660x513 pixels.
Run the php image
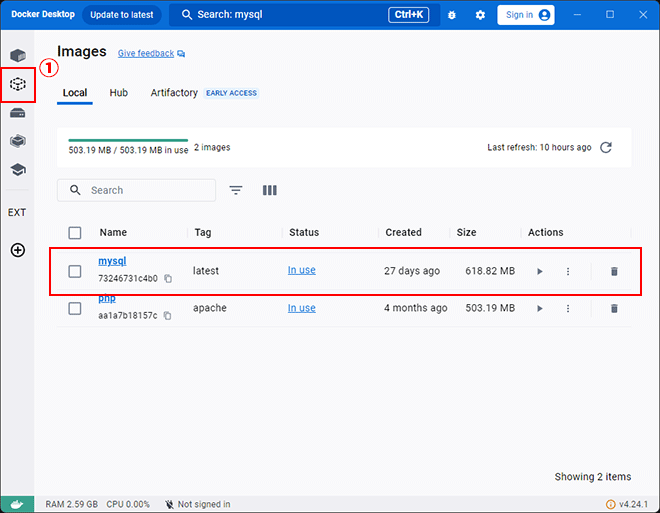coord(540,308)
